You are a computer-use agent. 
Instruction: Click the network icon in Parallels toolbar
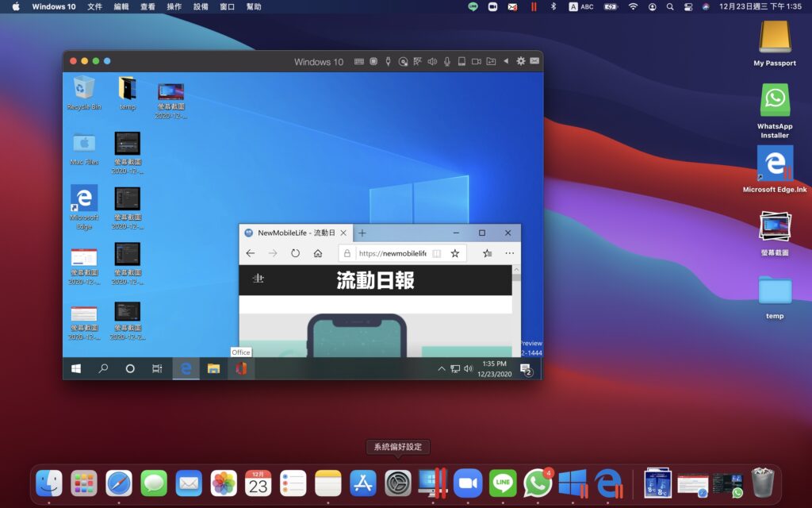[417, 61]
